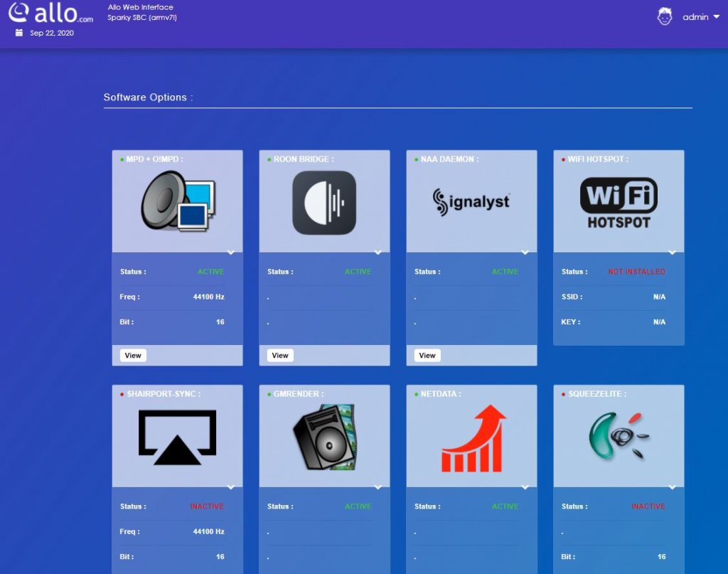Click the allo.com logo
728x574 pixels.
click(x=51, y=13)
